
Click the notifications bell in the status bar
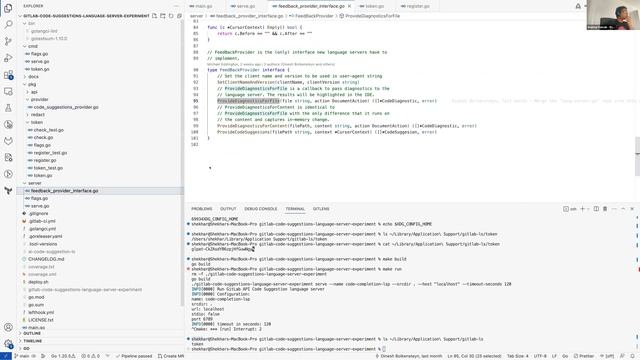click(633, 356)
